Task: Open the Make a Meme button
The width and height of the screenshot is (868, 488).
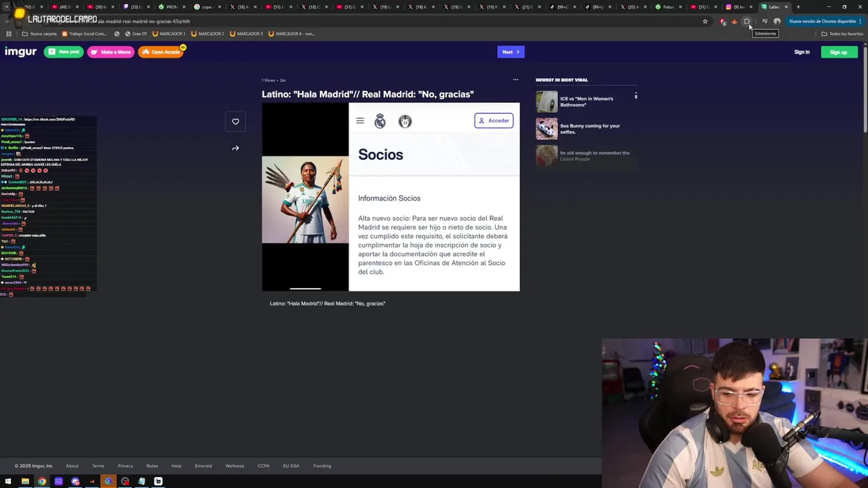Action: (x=111, y=52)
